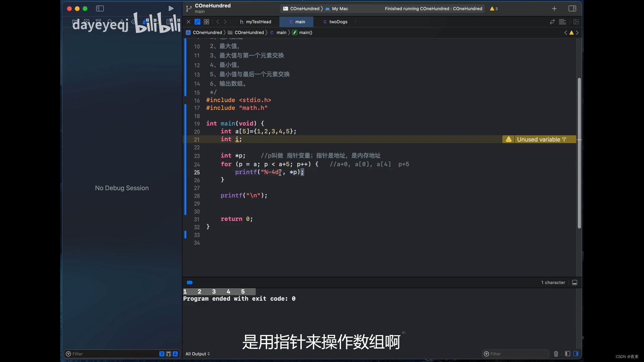This screenshot has height=362, width=644.
Task: Toggle the left navigator panel
Action: coord(100,8)
